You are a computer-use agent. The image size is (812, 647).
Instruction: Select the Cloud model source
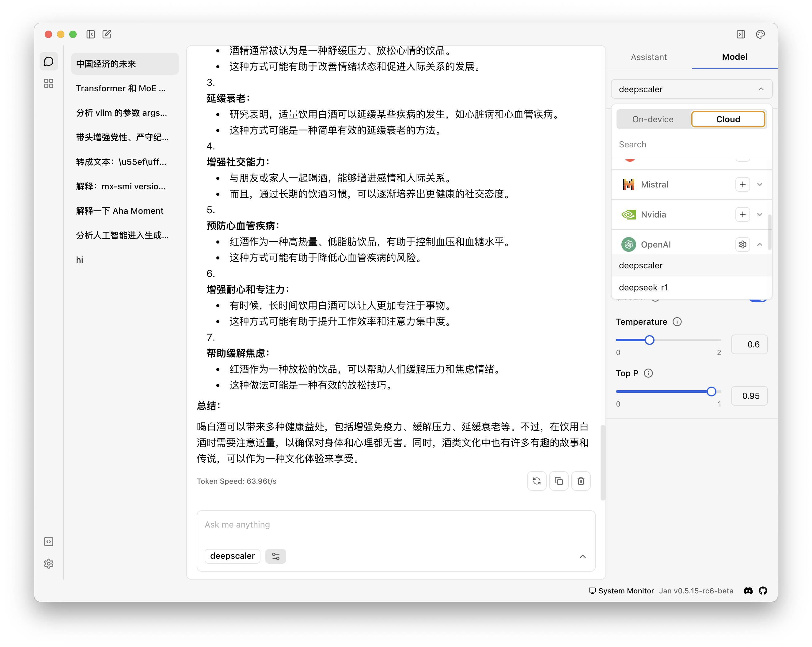(x=728, y=119)
